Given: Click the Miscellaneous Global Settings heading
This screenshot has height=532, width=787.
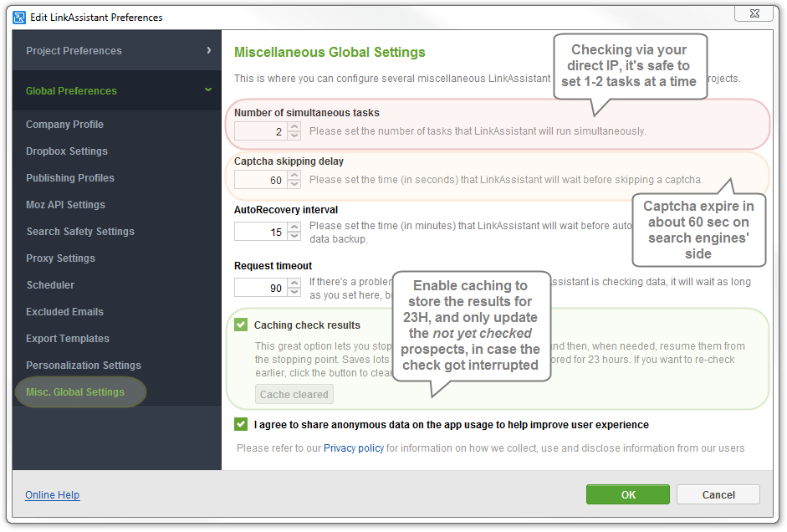Looking at the screenshot, I should [x=330, y=52].
